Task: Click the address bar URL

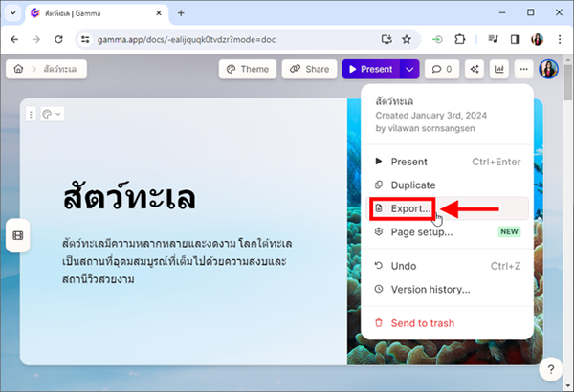Action: point(187,39)
